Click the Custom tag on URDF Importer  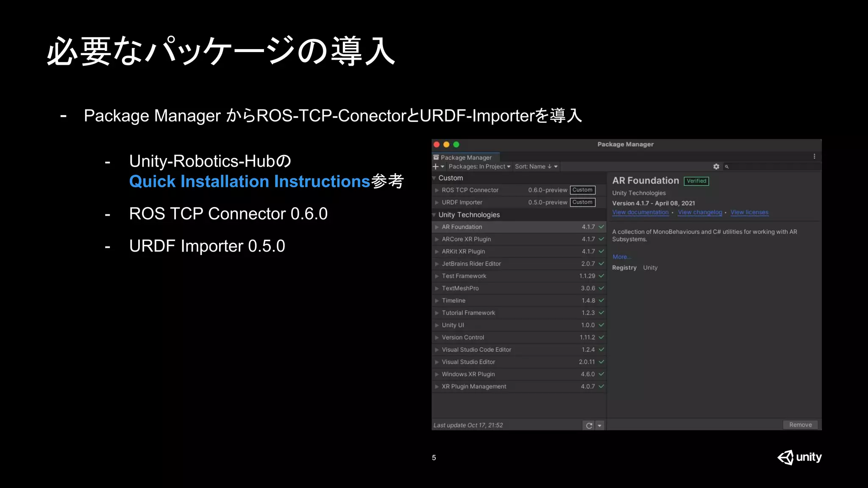(x=582, y=202)
